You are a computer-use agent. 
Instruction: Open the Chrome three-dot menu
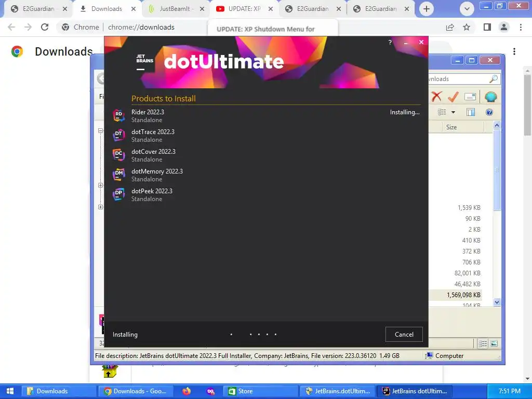[x=521, y=27]
